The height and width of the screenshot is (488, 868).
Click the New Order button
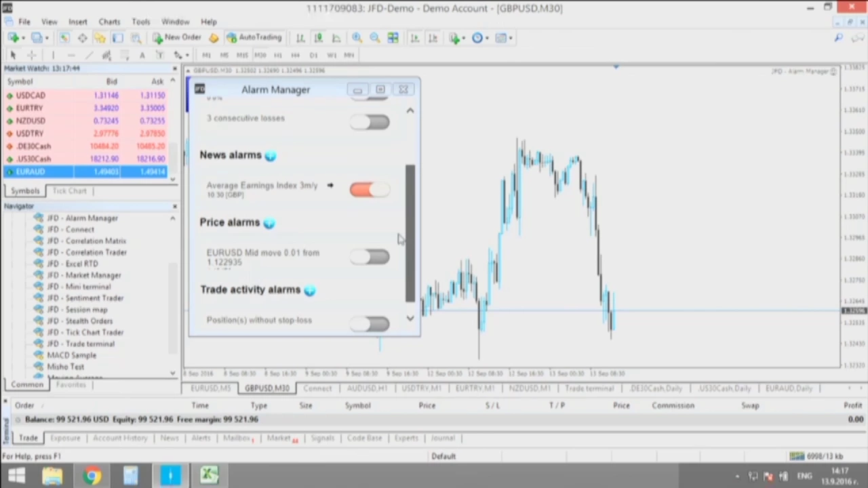click(x=176, y=38)
